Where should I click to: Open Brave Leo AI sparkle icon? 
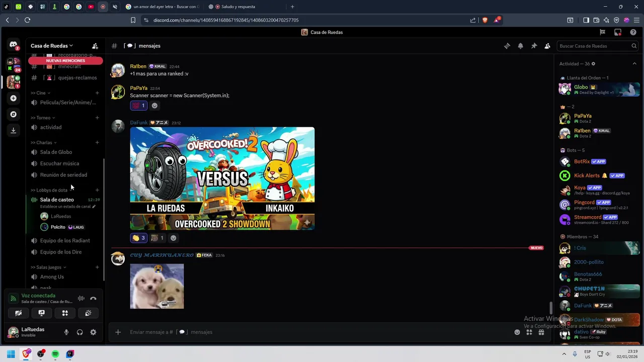pos(606,20)
